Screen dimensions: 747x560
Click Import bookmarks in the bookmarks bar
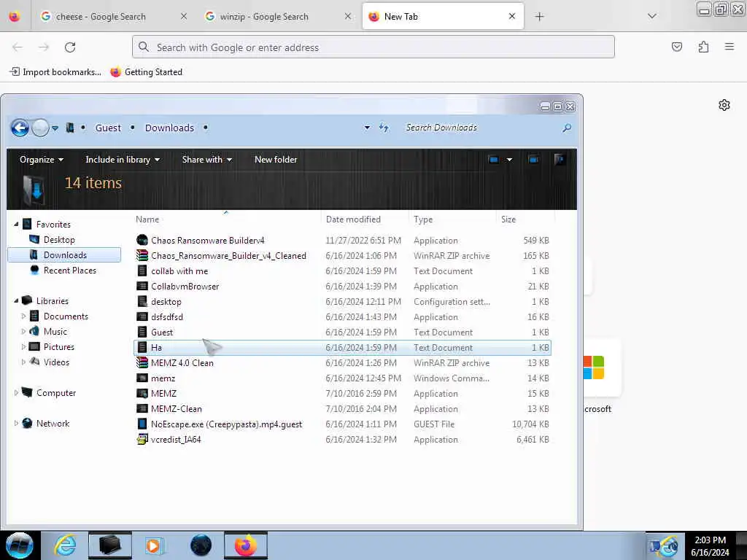click(x=55, y=72)
